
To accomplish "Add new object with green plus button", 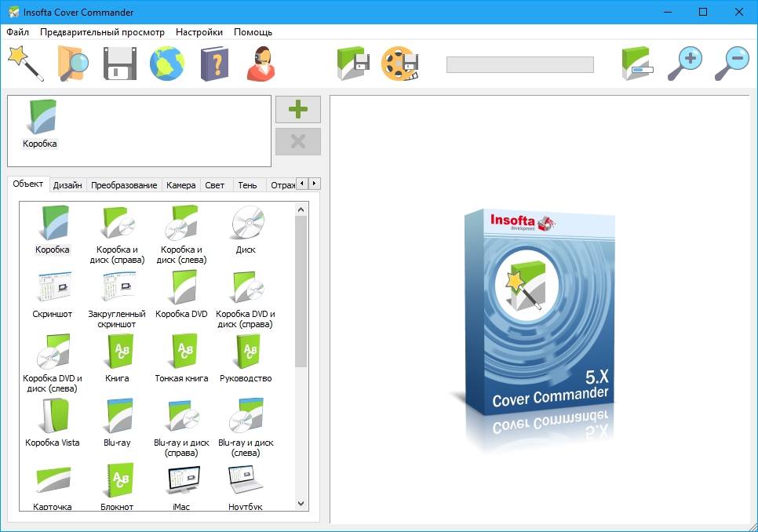I will tap(298, 109).
